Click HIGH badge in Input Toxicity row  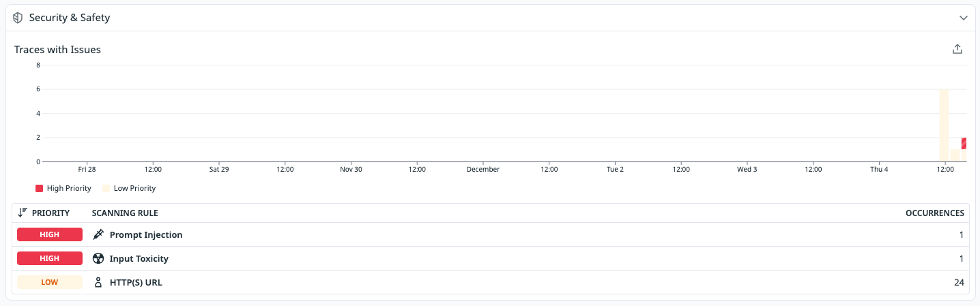click(50, 258)
